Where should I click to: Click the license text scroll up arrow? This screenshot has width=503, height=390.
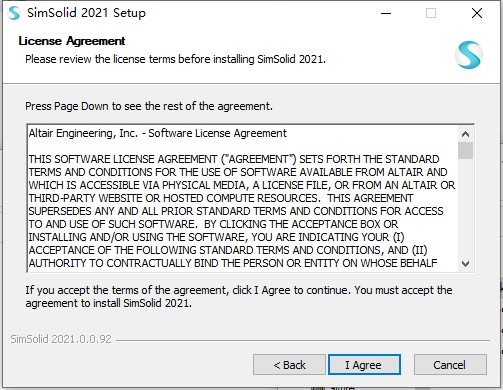pyautogui.click(x=465, y=134)
